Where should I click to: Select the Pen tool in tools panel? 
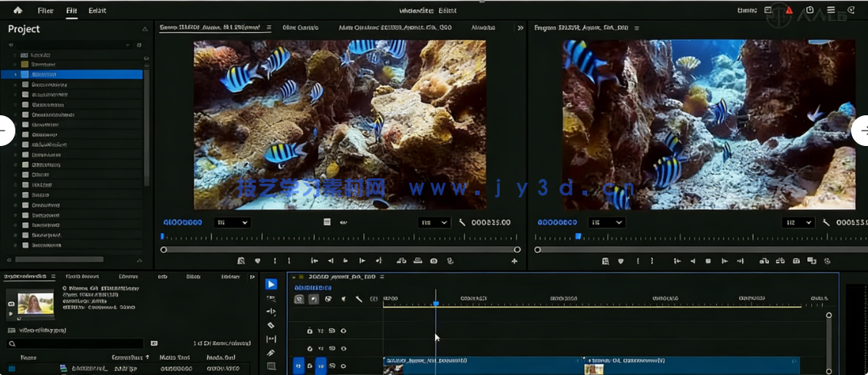pos(271,353)
